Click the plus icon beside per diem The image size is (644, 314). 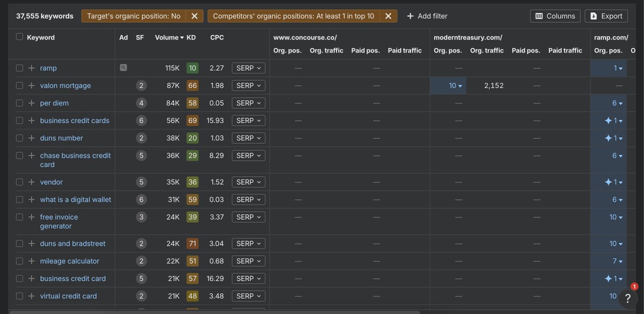pyautogui.click(x=32, y=103)
